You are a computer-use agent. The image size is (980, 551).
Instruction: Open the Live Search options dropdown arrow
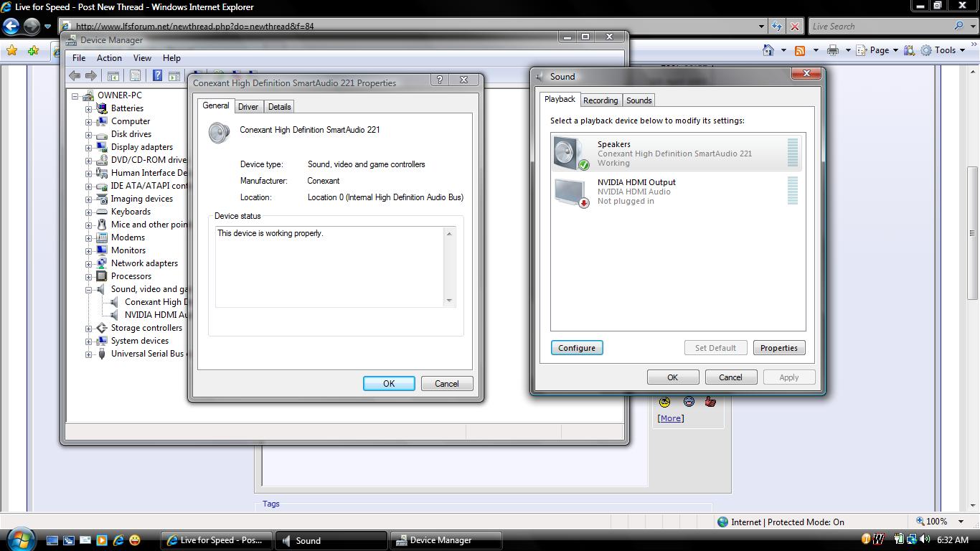[971, 27]
